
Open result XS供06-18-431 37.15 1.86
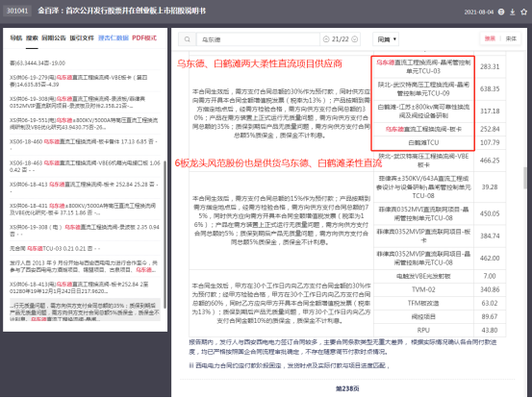pos(85,209)
